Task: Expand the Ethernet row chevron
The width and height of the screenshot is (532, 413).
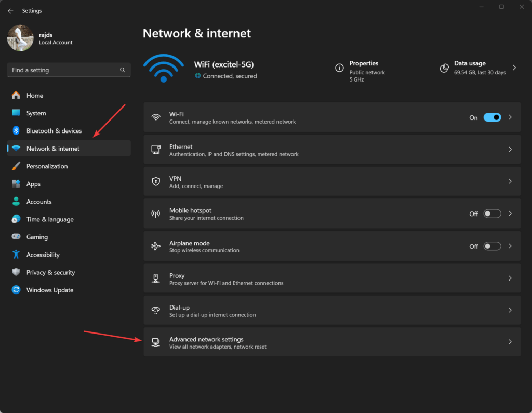Action: [510, 150]
